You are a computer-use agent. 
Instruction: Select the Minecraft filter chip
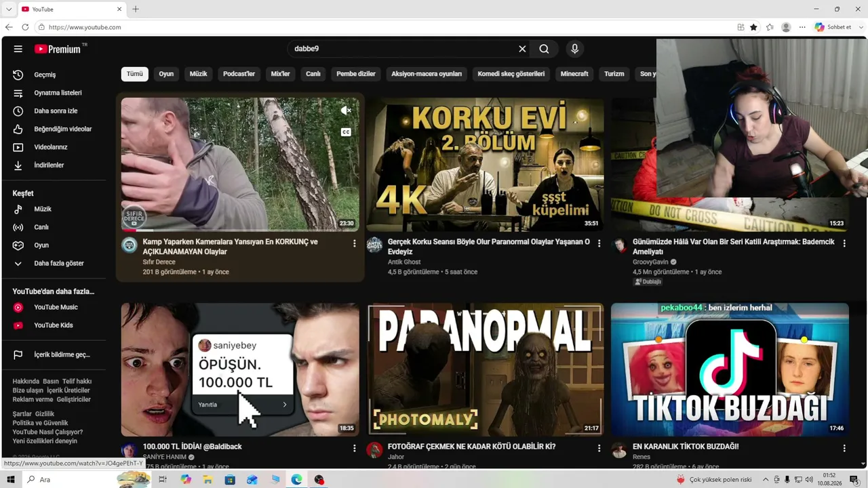tap(574, 74)
